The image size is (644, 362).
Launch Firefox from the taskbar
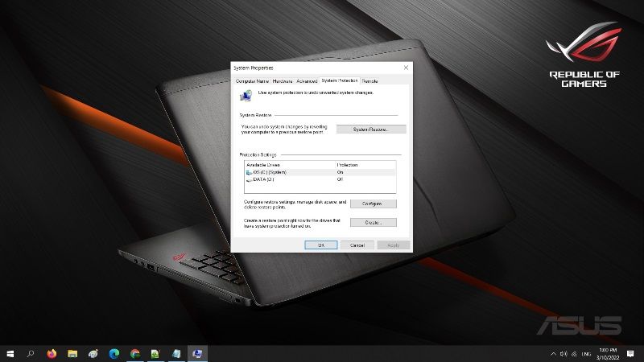point(52,353)
